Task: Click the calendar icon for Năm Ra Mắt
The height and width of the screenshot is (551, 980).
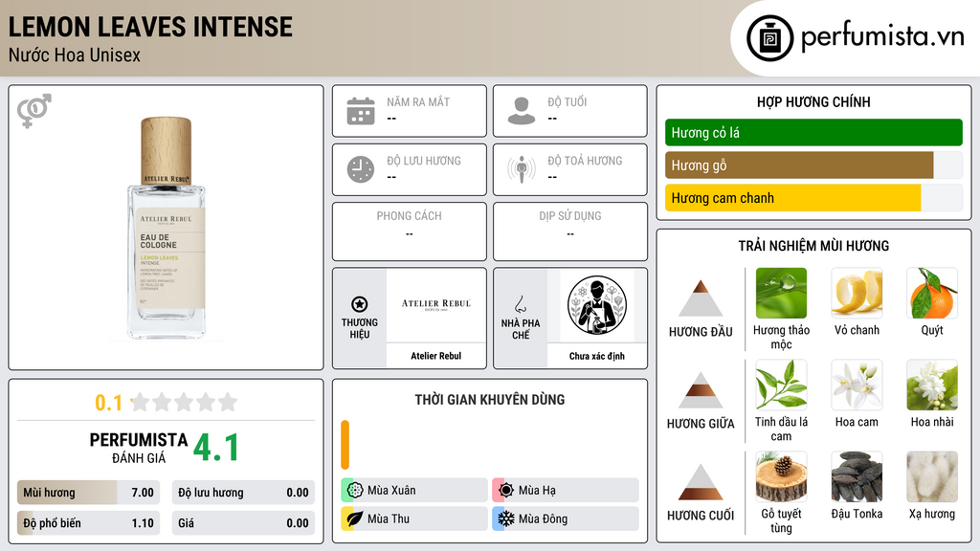Action: tap(361, 111)
